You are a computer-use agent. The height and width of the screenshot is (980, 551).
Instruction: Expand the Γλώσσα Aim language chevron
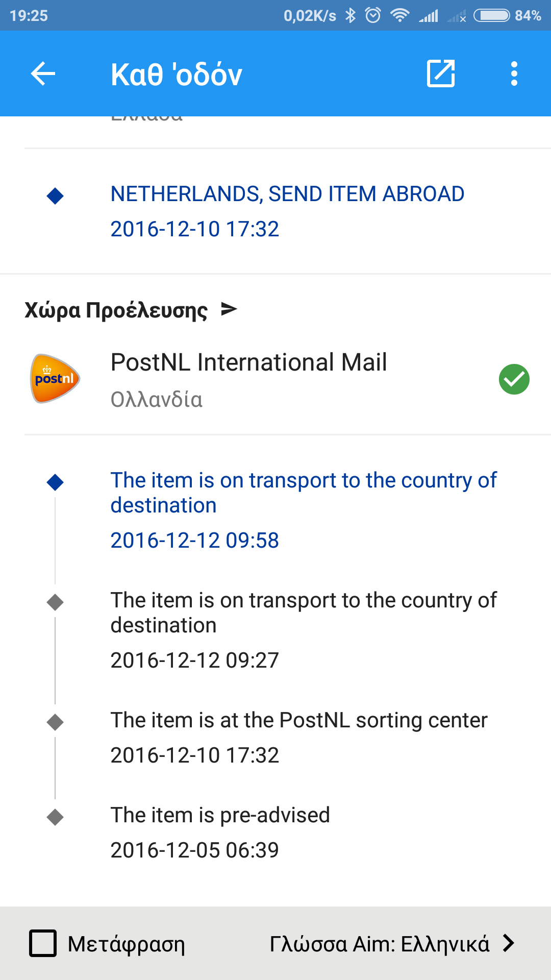click(x=508, y=943)
